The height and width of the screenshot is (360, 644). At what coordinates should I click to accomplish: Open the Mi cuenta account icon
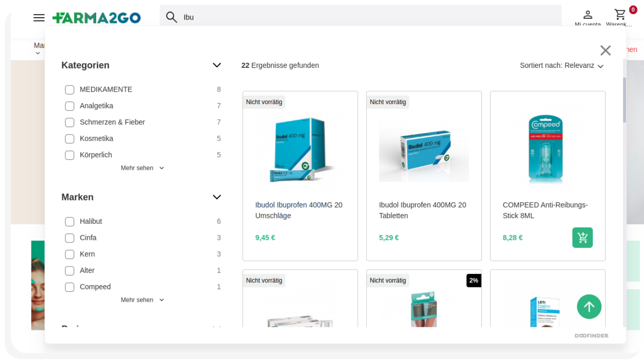pyautogui.click(x=587, y=15)
